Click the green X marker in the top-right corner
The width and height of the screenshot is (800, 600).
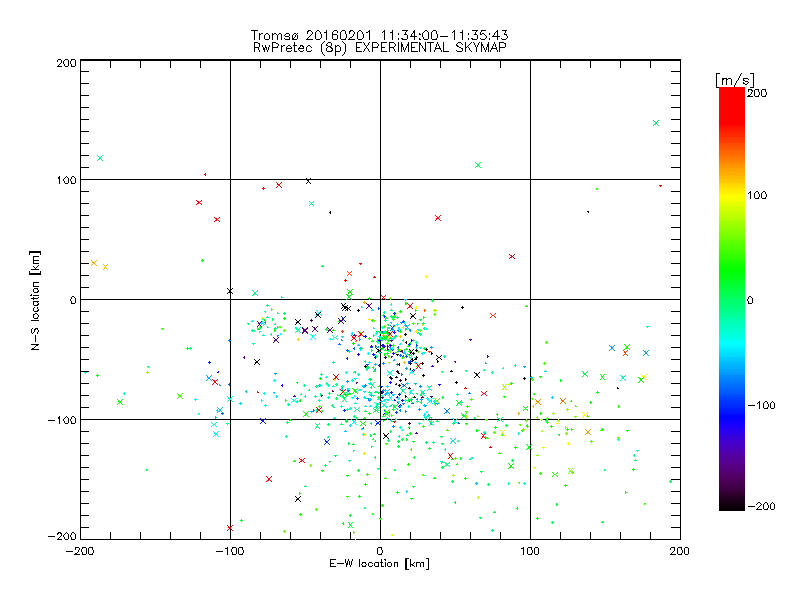click(656, 123)
